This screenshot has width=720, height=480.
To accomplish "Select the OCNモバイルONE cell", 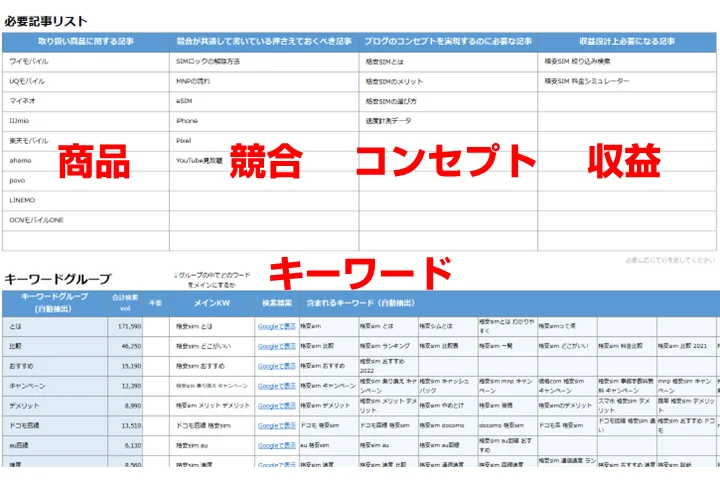I will [86, 220].
